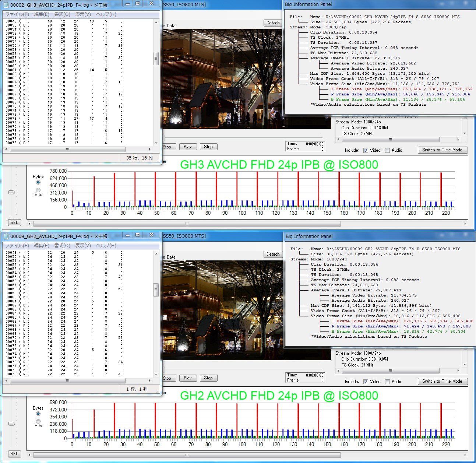Screen dimensions: 476x463
Task: Click the vertical zoom slider handle beside the GH2 chart
Action: 12,424
